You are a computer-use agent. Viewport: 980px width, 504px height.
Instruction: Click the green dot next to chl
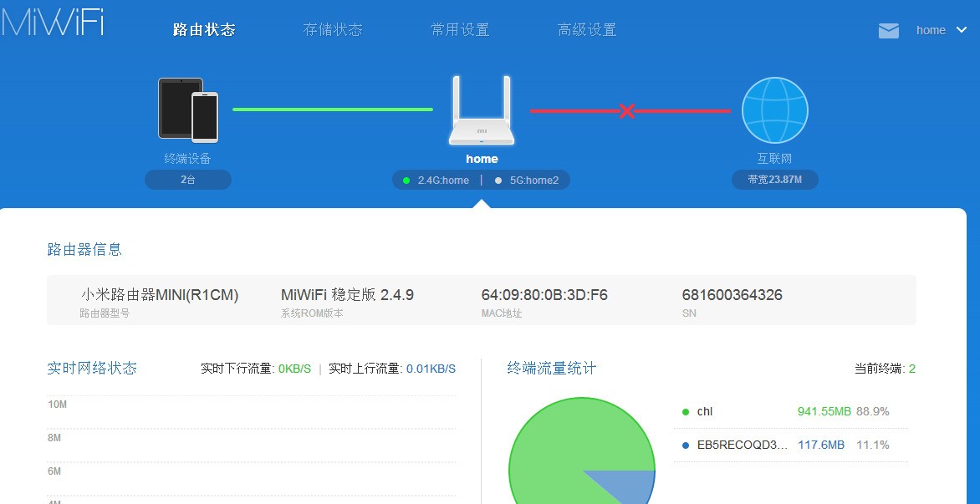point(687,411)
